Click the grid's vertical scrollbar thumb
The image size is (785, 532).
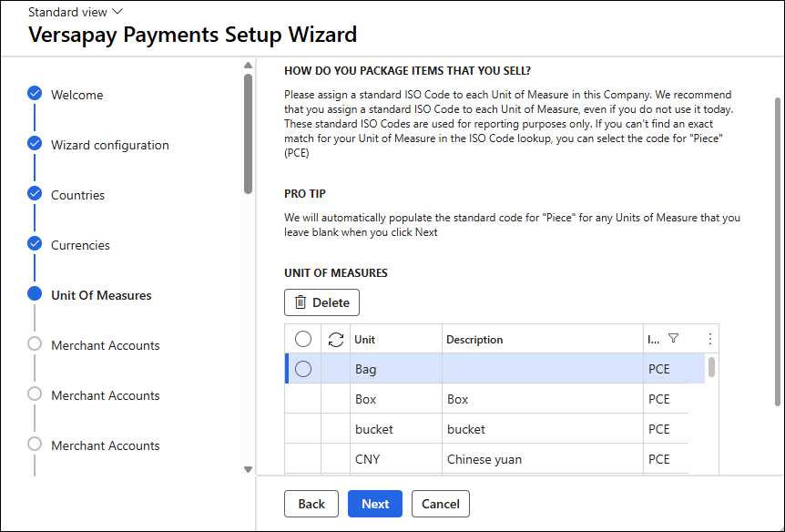[x=711, y=367]
